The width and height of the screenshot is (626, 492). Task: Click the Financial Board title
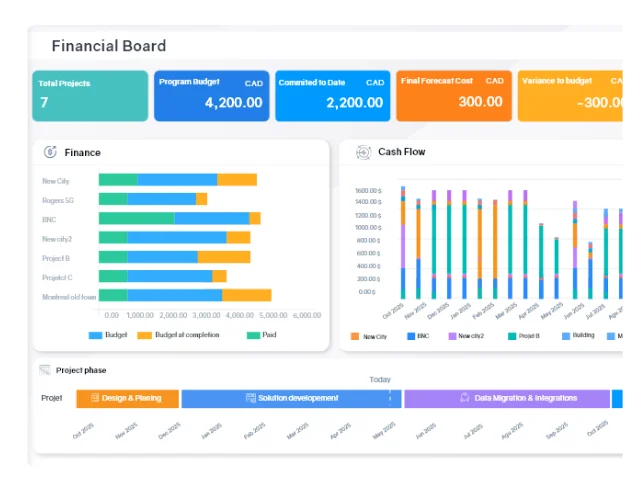pos(109,46)
